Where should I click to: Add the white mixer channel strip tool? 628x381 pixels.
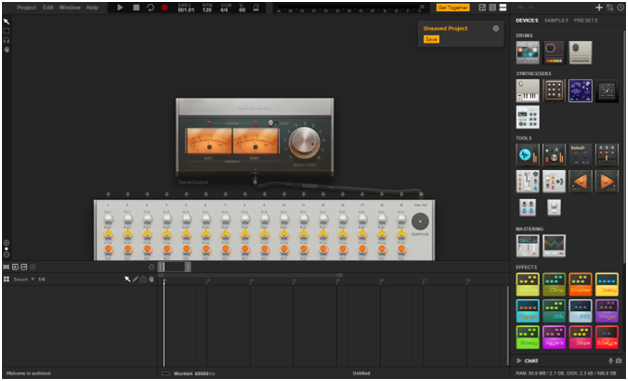pyautogui.click(x=527, y=181)
